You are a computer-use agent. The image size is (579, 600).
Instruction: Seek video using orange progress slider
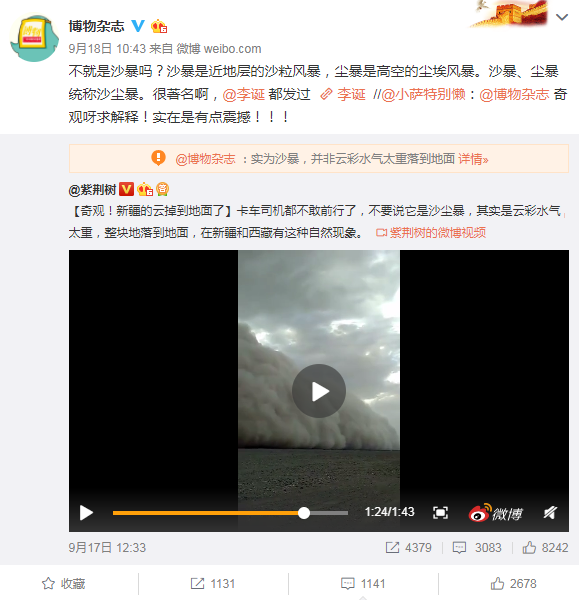coord(230,513)
